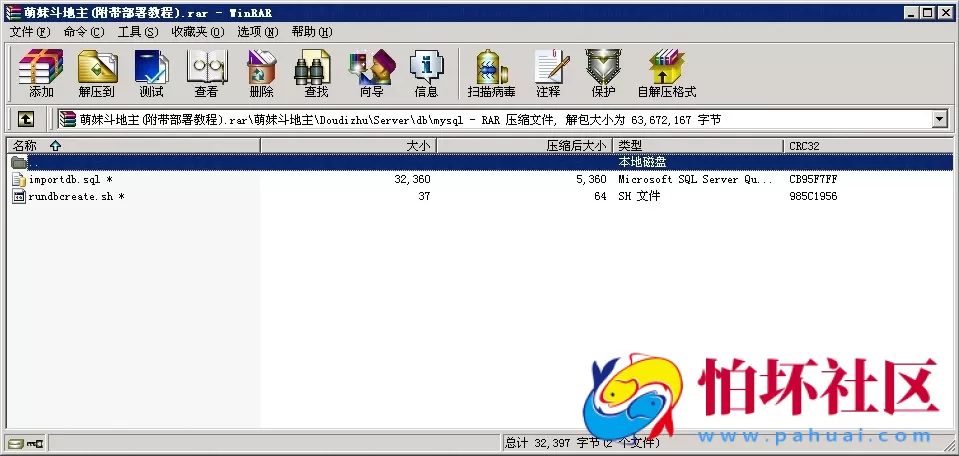The height and width of the screenshot is (456, 959).
Task: Go up one folder level button
Action: click(x=26, y=119)
